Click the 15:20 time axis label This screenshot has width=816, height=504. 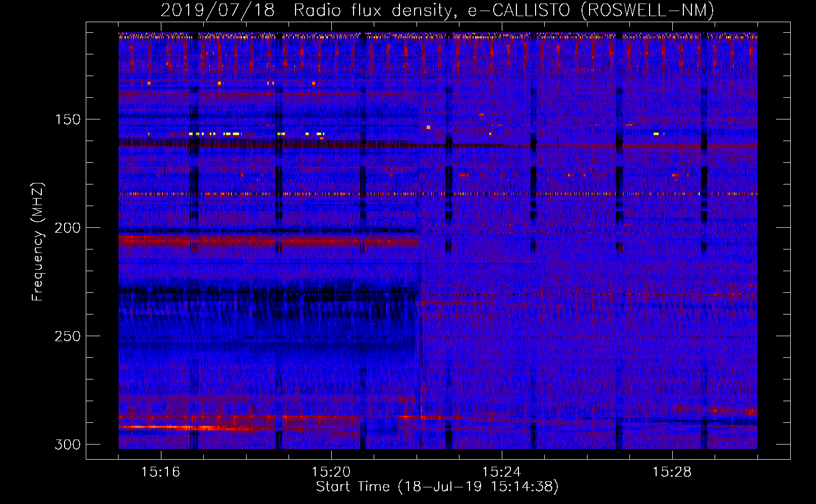[x=331, y=472]
